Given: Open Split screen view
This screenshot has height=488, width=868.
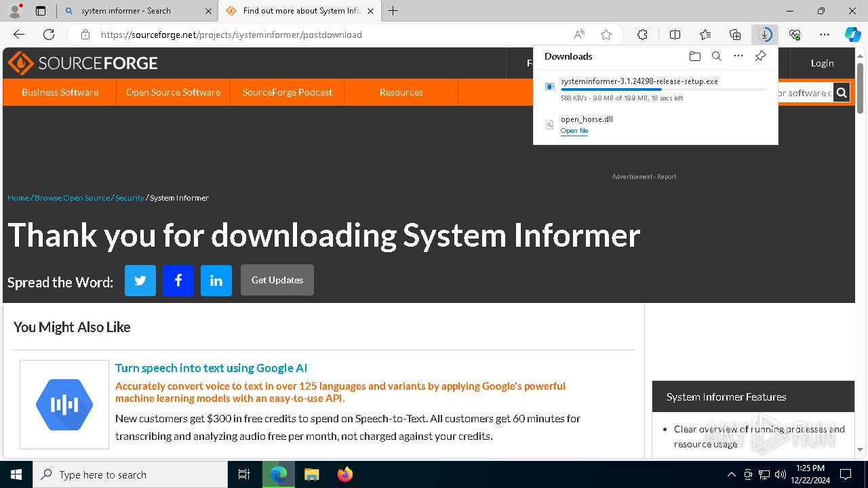Looking at the screenshot, I should click(675, 35).
